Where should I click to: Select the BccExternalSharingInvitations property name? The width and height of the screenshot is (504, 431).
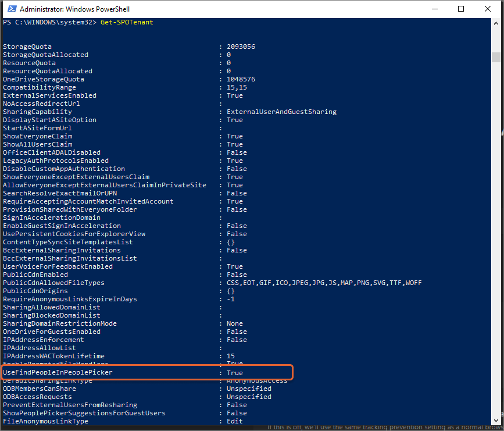(62, 250)
